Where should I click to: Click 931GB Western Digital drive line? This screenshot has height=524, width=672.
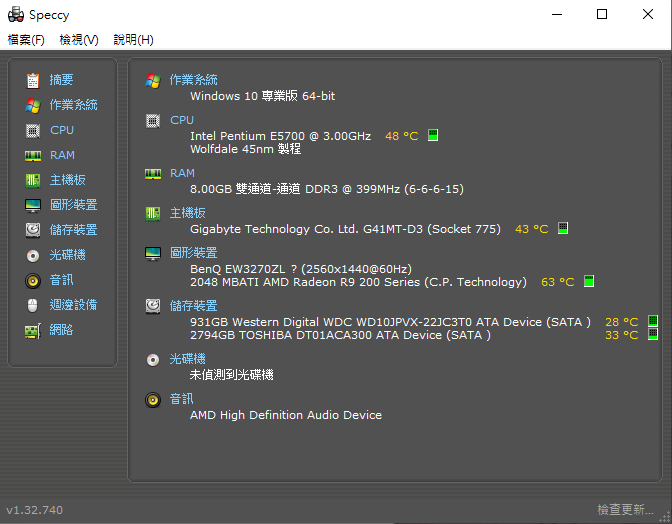[x=390, y=322]
